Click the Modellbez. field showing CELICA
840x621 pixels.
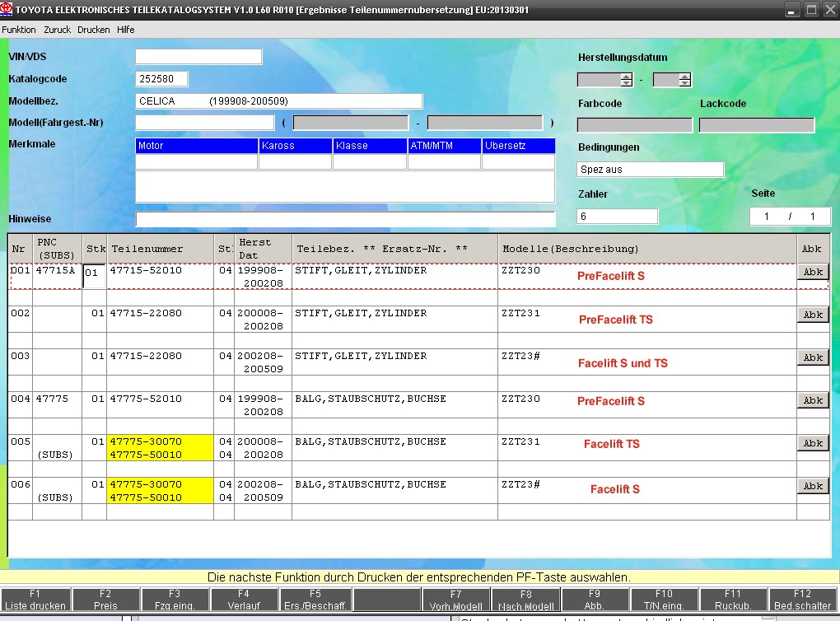tap(278, 100)
